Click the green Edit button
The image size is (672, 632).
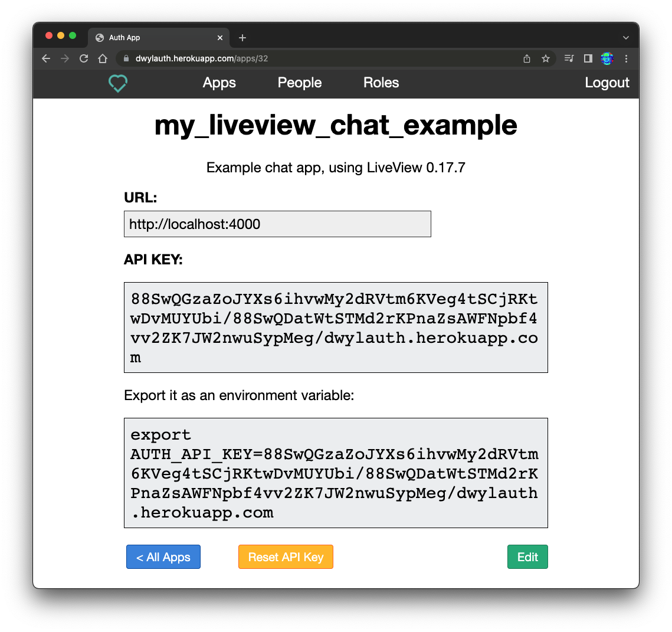[527, 557]
